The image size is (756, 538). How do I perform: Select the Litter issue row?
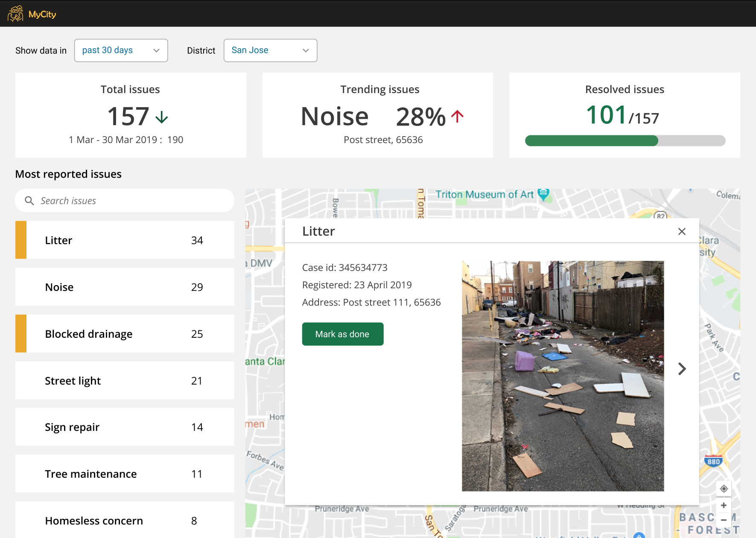tap(125, 240)
